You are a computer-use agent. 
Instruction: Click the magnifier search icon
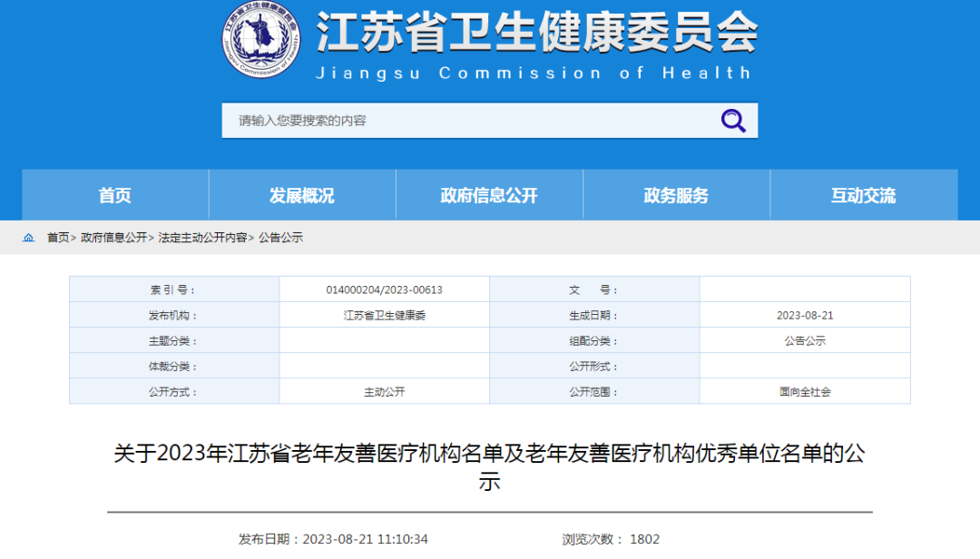pyautogui.click(x=732, y=121)
